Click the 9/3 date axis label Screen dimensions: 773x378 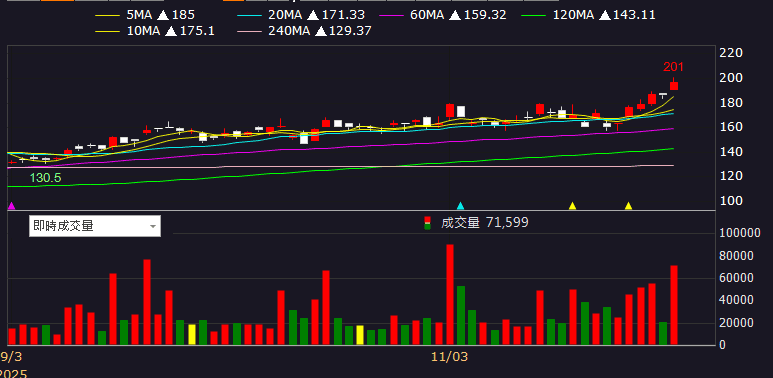pos(11,356)
